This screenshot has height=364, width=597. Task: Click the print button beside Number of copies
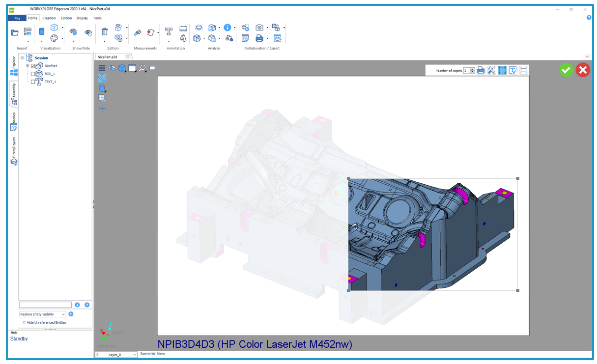coord(481,70)
